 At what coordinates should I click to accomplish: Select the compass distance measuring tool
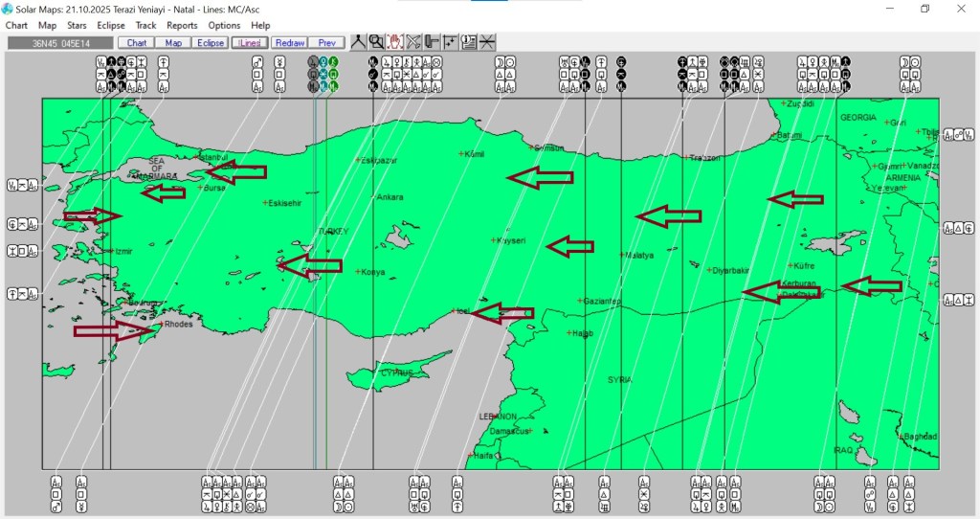tap(358, 42)
